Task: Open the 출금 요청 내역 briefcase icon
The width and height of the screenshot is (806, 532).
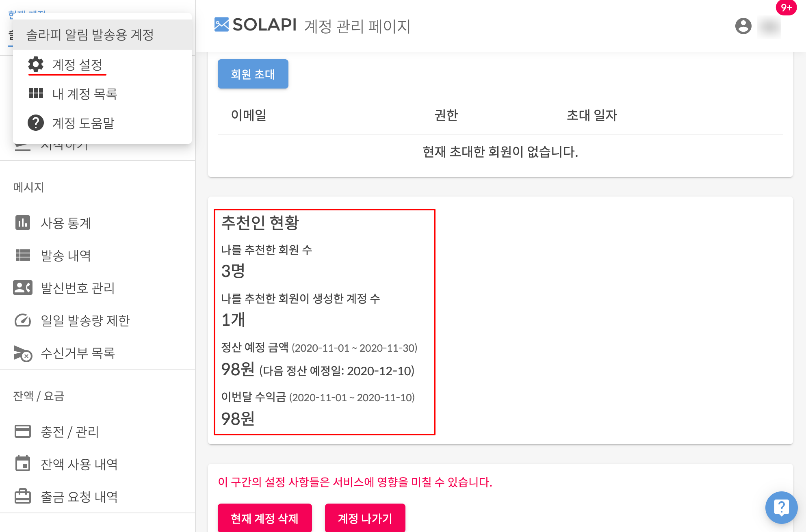Action: [x=23, y=496]
